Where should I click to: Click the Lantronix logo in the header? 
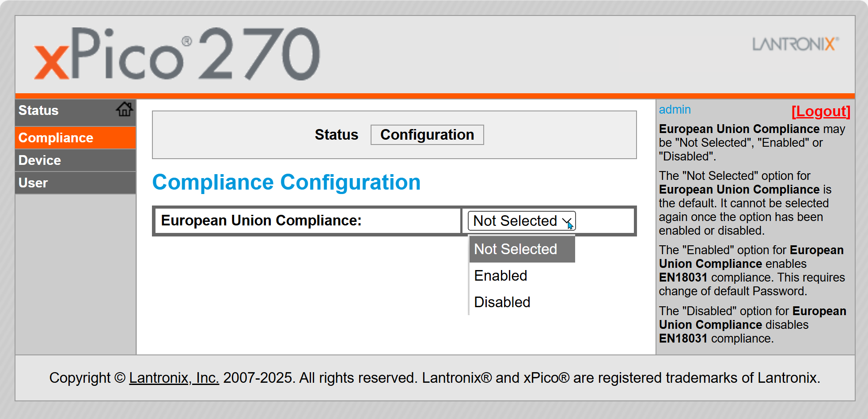tap(795, 44)
